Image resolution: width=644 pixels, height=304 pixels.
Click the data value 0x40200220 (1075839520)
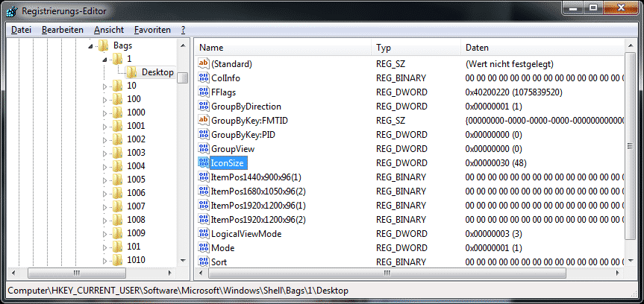513,92
